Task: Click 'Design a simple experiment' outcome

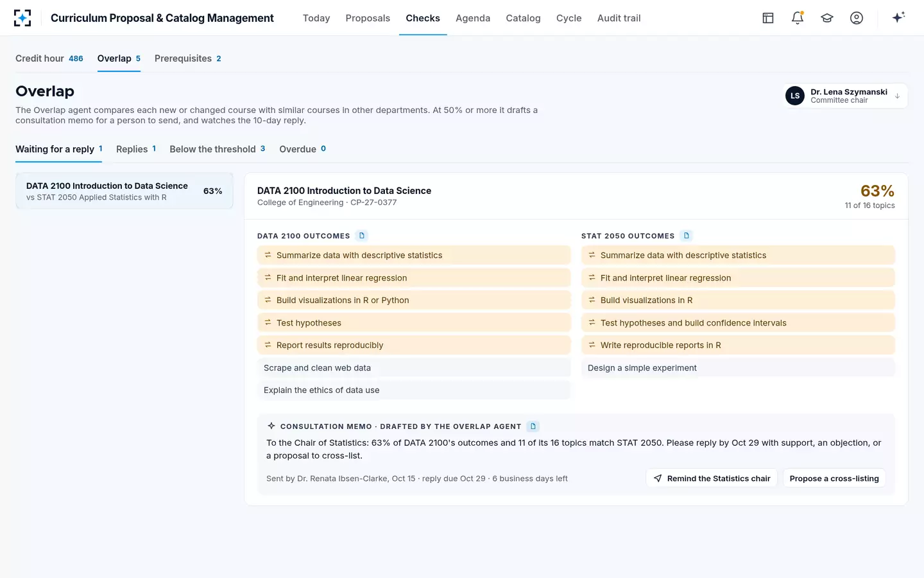Action: pyautogui.click(x=738, y=367)
